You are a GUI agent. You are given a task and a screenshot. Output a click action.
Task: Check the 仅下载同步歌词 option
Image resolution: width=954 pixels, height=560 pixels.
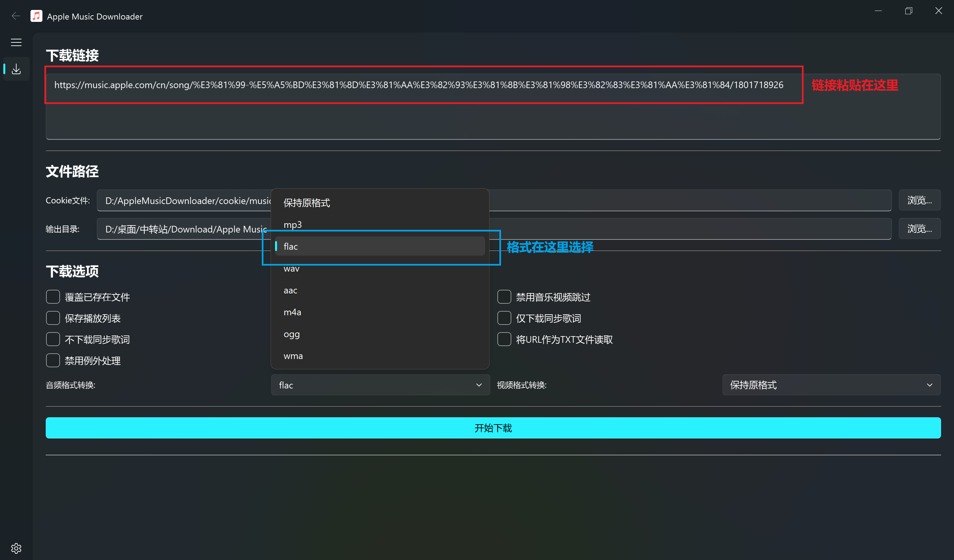(x=504, y=318)
